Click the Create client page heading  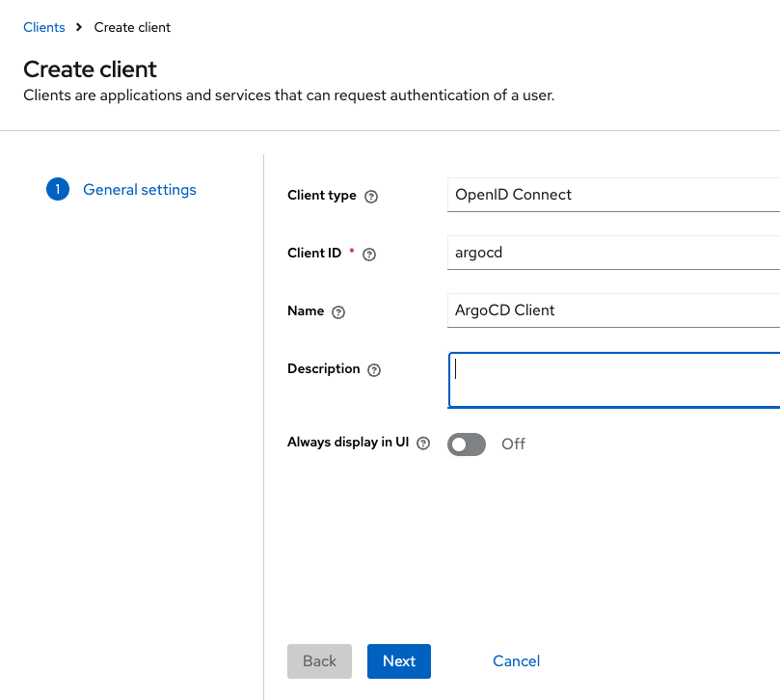pyautogui.click(x=90, y=69)
